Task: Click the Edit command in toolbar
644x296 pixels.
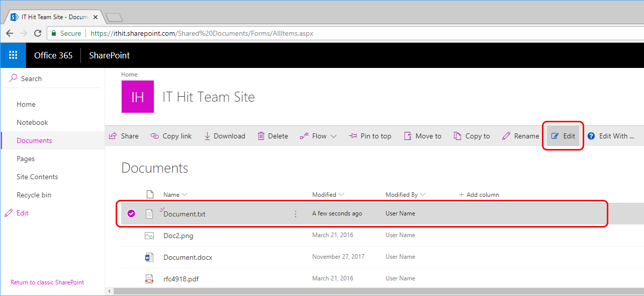Action: tap(563, 136)
